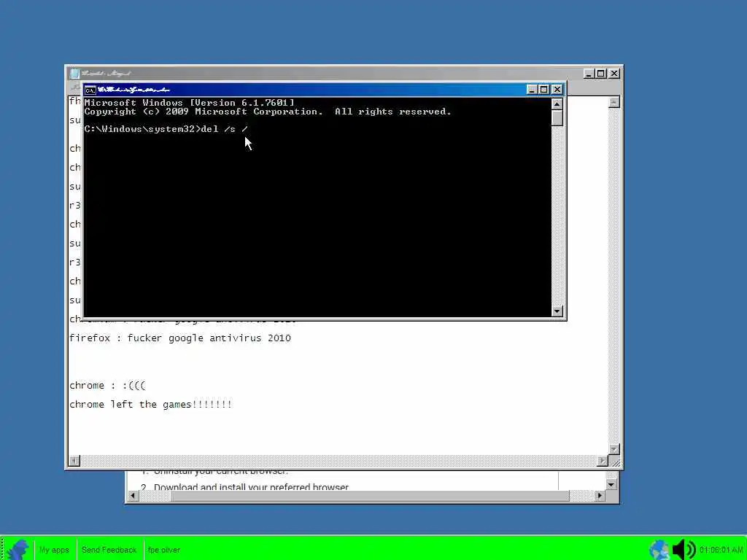Open the globe network tray icon

(659, 550)
